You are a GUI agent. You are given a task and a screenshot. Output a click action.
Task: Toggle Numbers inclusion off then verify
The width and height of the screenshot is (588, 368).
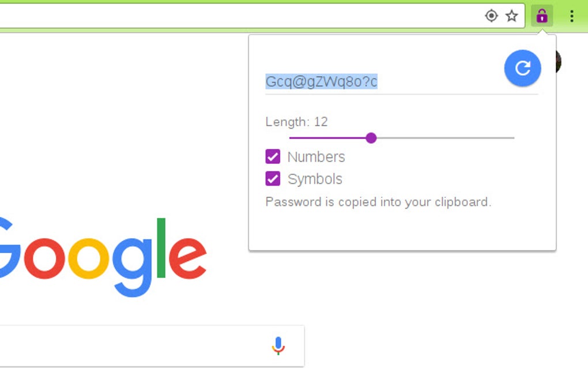click(x=272, y=156)
